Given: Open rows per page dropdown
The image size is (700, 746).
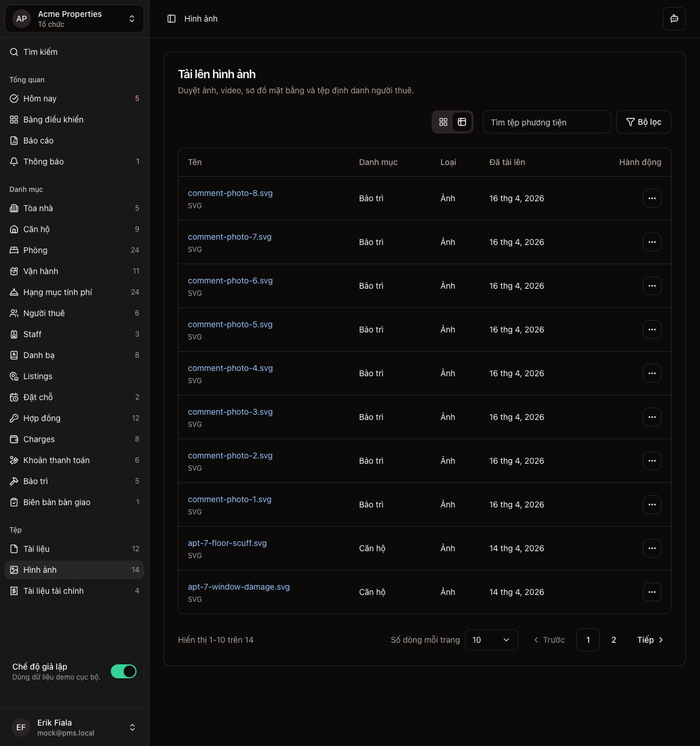Looking at the screenshot, I should coord(491,640).
